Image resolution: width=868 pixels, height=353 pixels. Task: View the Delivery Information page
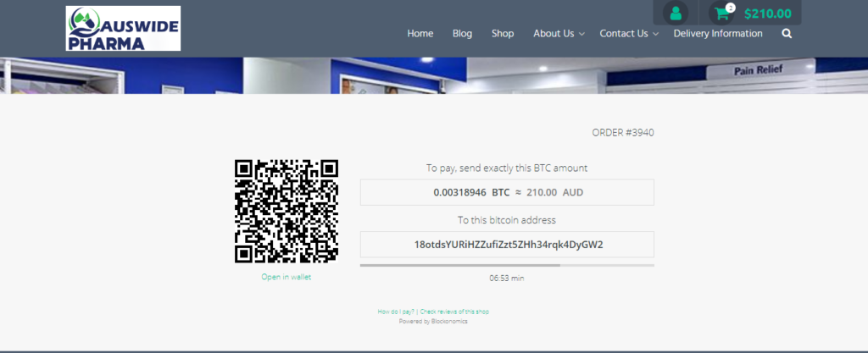(718, 34)
